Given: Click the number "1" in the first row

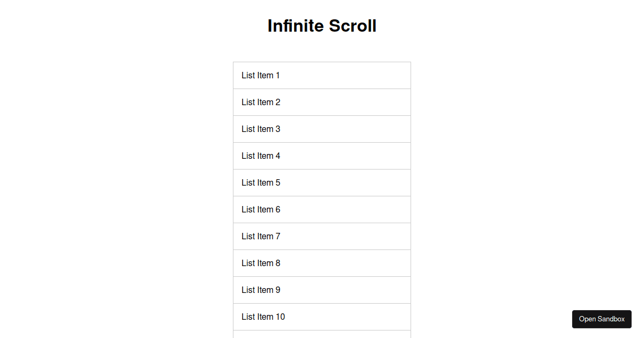Looking at the screenshot, I should (277, 76).
